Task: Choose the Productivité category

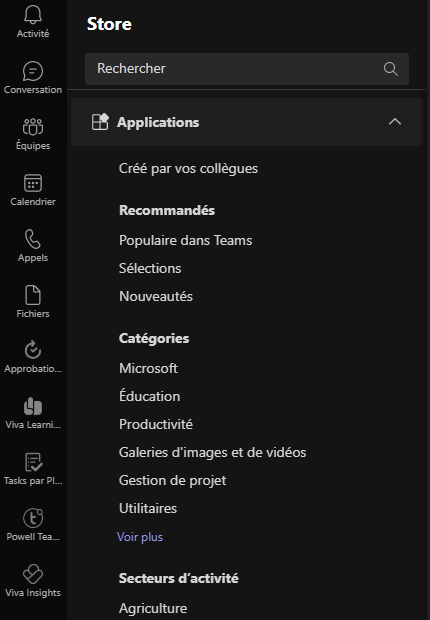Action: coord(156,424)
